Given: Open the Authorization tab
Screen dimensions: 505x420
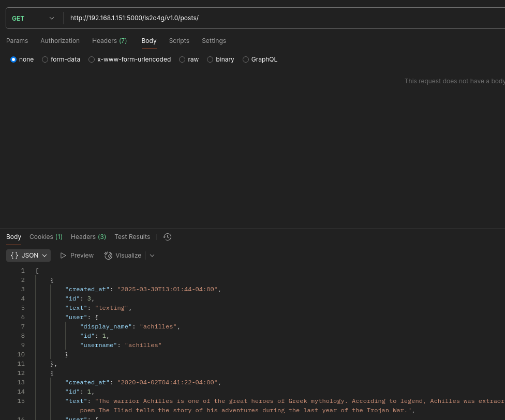Looking at the screenshot, I should (x=60, y=41).
